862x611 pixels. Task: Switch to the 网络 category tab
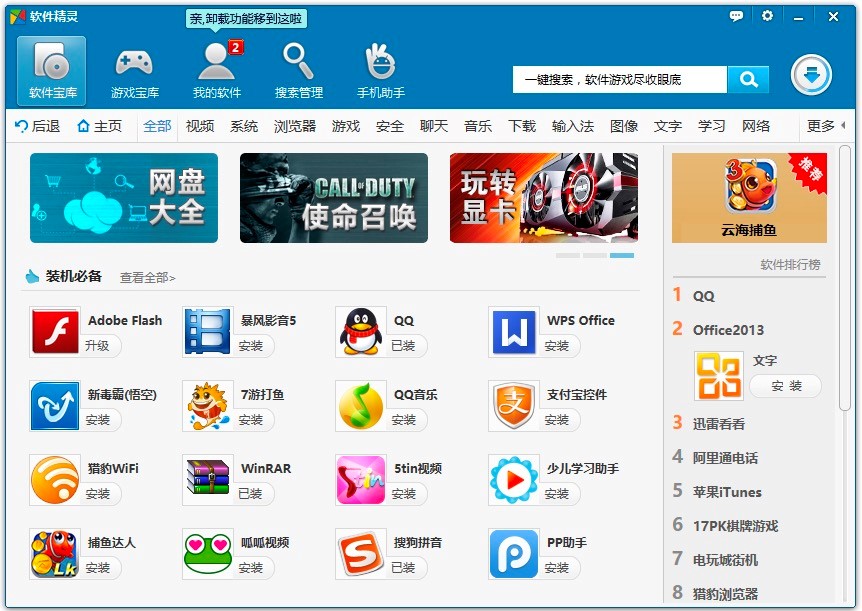tap(756, 126)
